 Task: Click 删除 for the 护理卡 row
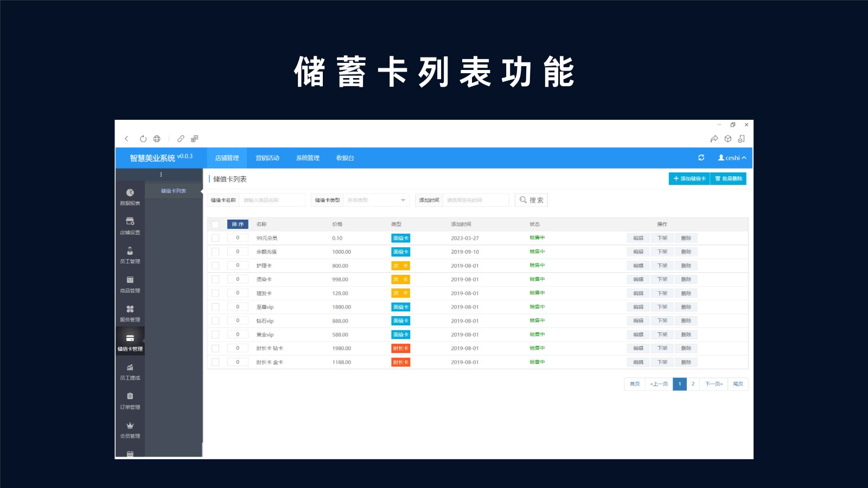pos(686,266)
